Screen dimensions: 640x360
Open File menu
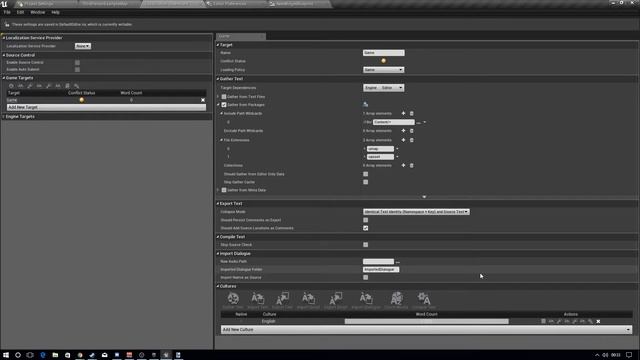tap(7, 12)
